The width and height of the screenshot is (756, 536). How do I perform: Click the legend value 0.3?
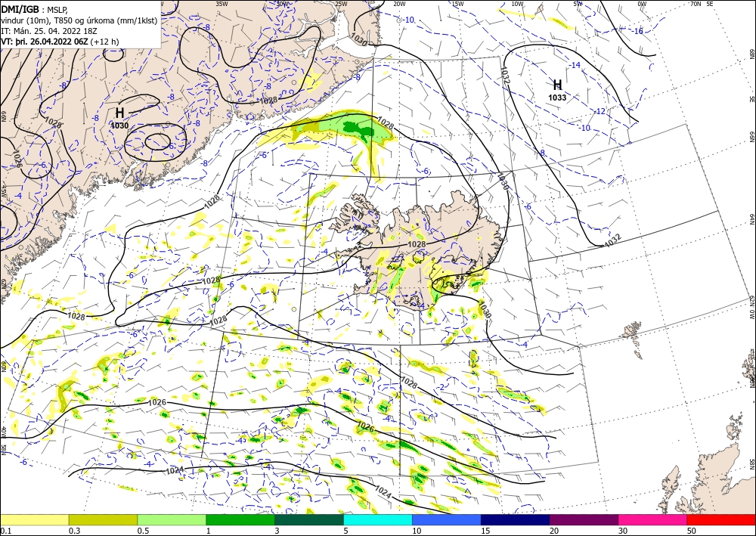coord(75,531)
